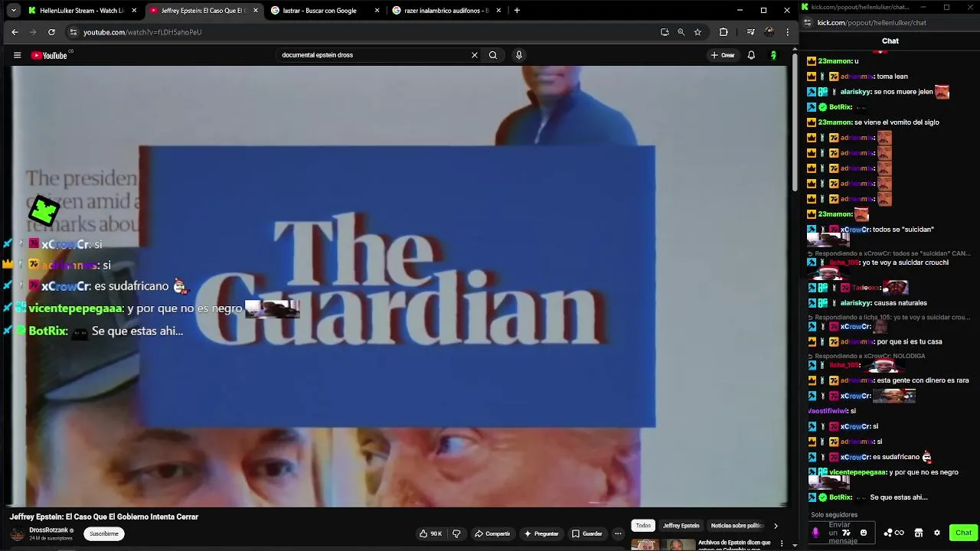Click the Kick chat message input 'Enviar un mensaje'
The width and height of the screenshot is (980, 551).
pyautogui.click(x=843, y=533)
